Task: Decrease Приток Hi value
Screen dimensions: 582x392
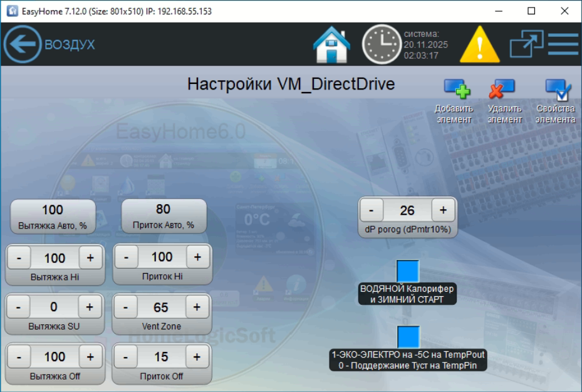Action: [126, 257]
